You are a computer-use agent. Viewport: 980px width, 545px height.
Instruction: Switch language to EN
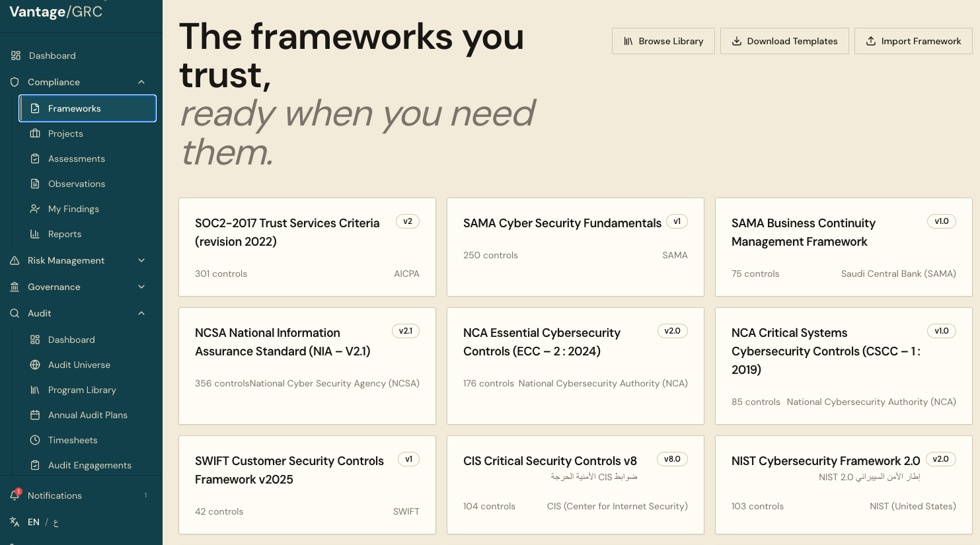pyautogui.click(x=34, y=522)
